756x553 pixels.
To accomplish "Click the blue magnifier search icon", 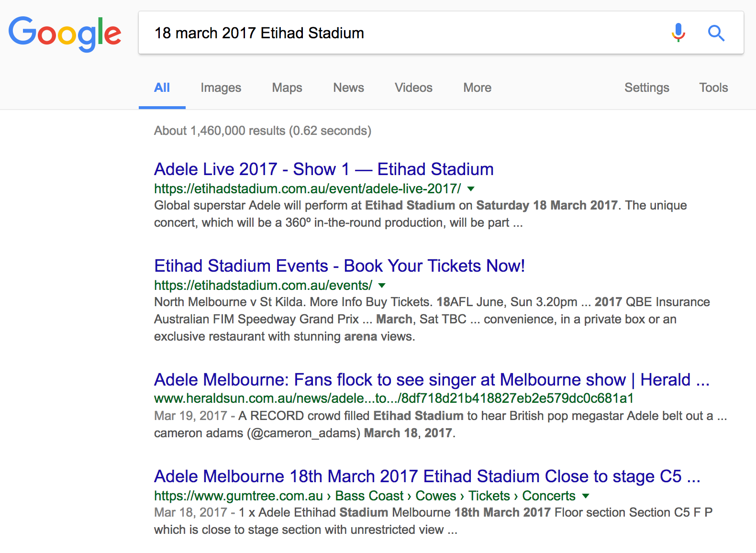I will (716, 33).
